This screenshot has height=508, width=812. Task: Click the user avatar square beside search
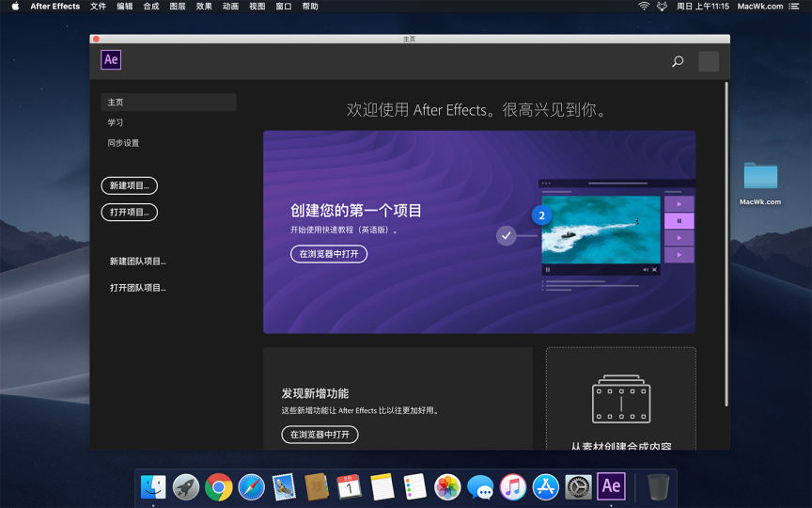point(709,62)
